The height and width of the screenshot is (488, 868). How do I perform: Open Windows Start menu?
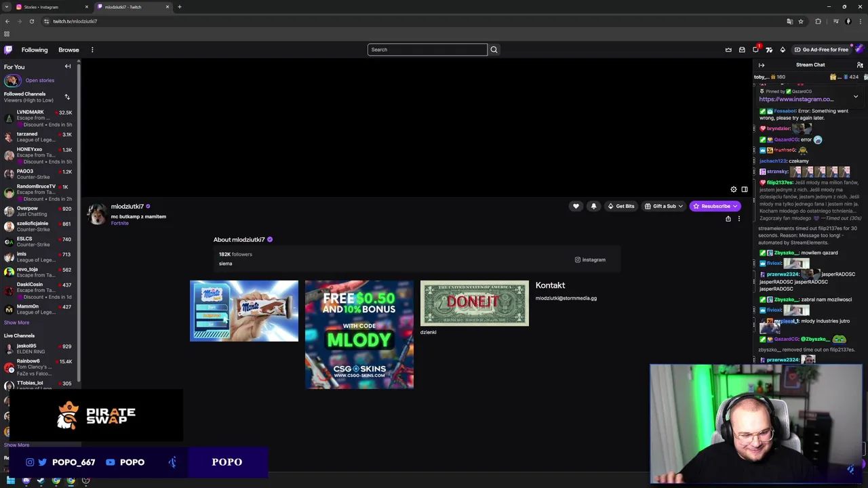pos(11,481)
